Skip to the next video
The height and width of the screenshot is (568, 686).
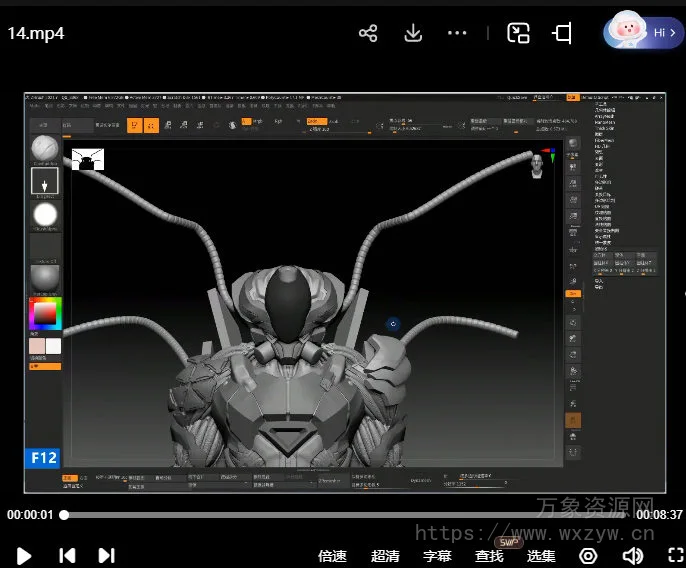click(x=106, y=555)
